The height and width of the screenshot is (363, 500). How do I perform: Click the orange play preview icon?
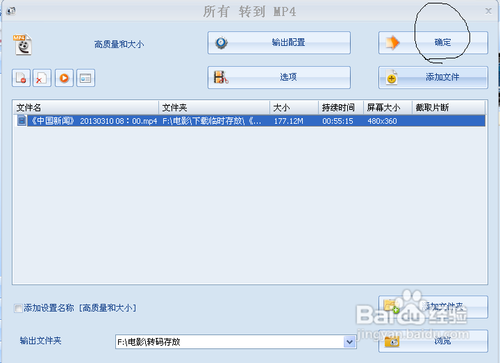tap(64, 78)
